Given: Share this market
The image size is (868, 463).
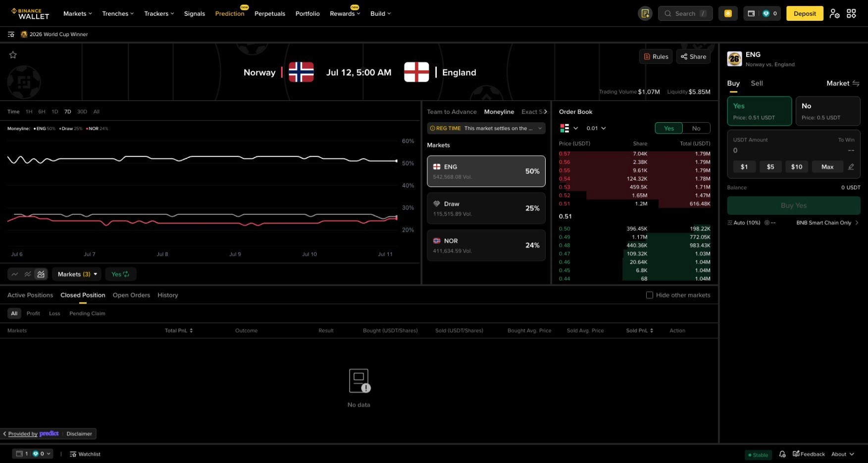Looking at the screenshot, I should (693, 56).
